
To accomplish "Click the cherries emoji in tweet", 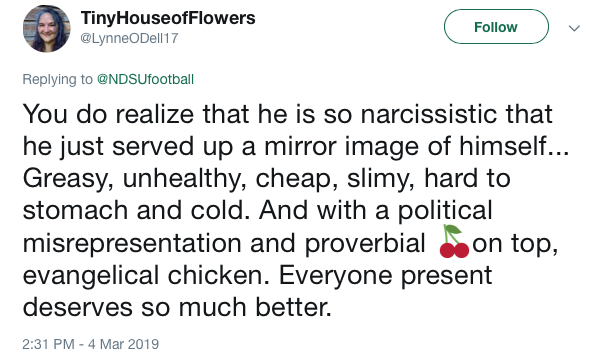I will coord(454,241).
